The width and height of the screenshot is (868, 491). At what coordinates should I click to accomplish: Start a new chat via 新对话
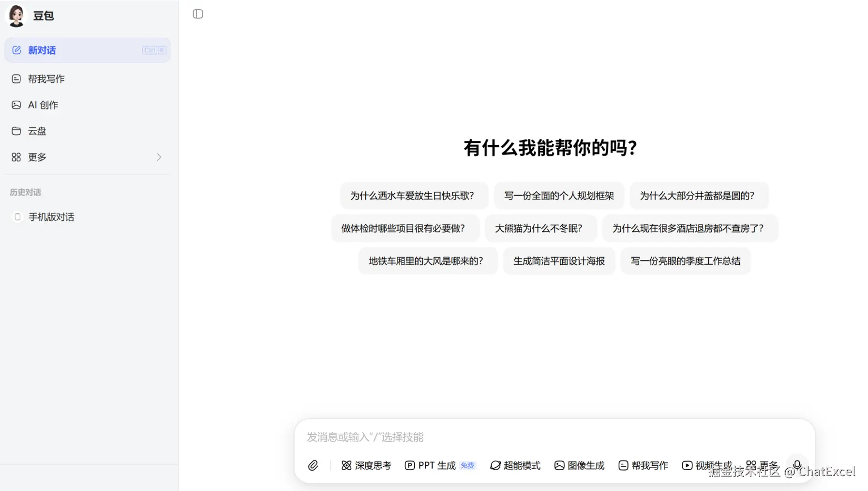click(88, 50)
